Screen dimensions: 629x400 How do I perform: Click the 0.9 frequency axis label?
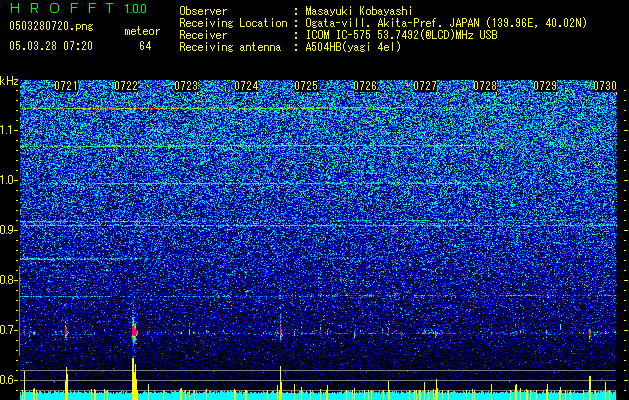8,230
